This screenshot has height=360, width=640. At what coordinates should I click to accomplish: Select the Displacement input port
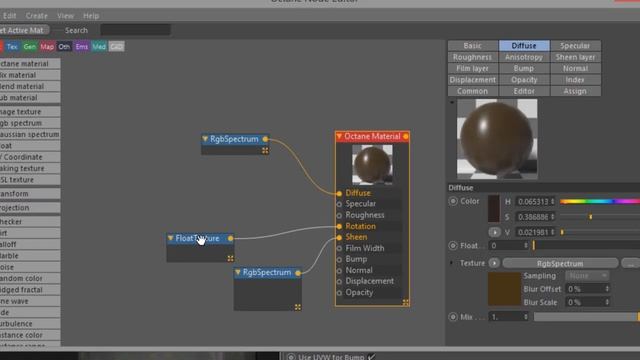[x=339, y=282]
